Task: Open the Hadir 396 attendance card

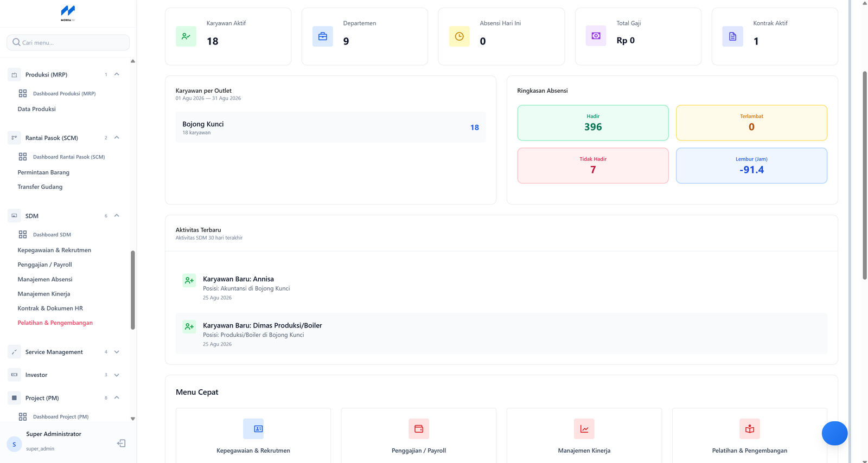Action: pyautogui.click(x=593, y=123)
